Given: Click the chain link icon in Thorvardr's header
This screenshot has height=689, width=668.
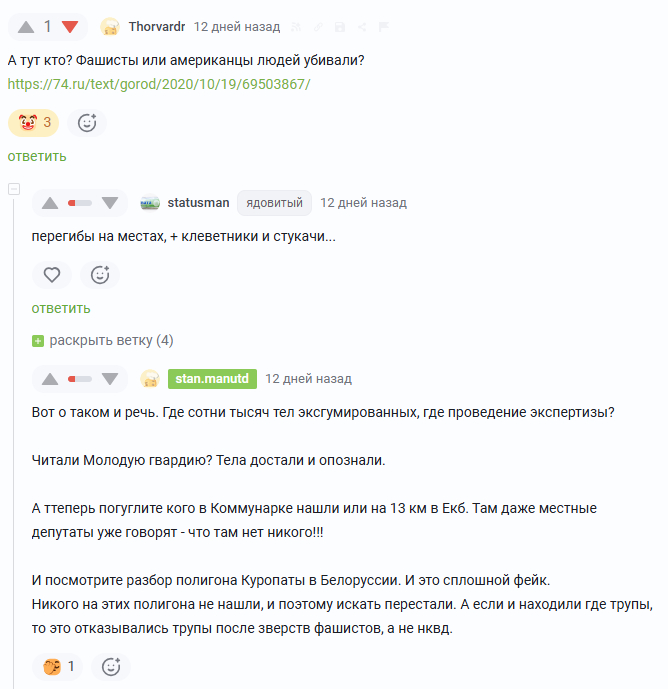Looking at the screenshot, I should point(318,27).
